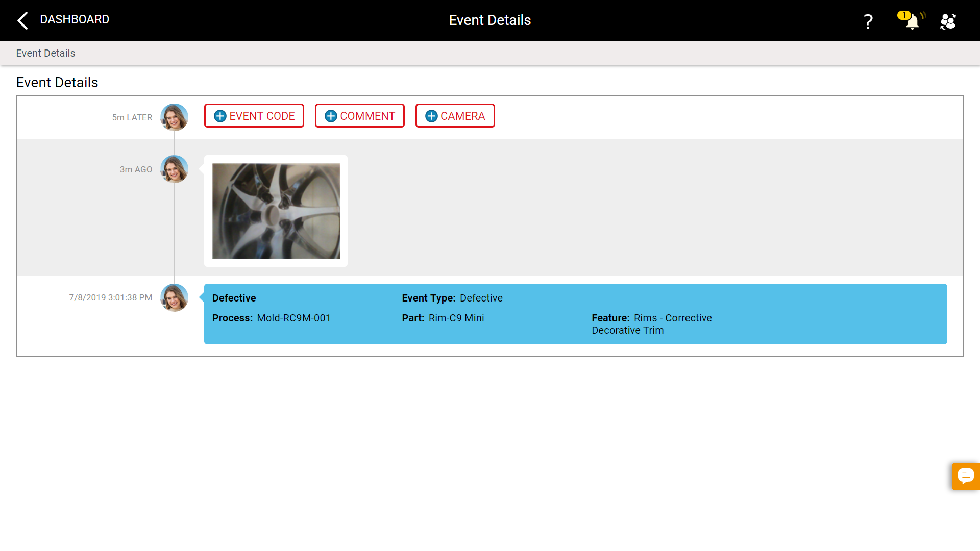Open the help question mark icon

click(x=868, y=21)
